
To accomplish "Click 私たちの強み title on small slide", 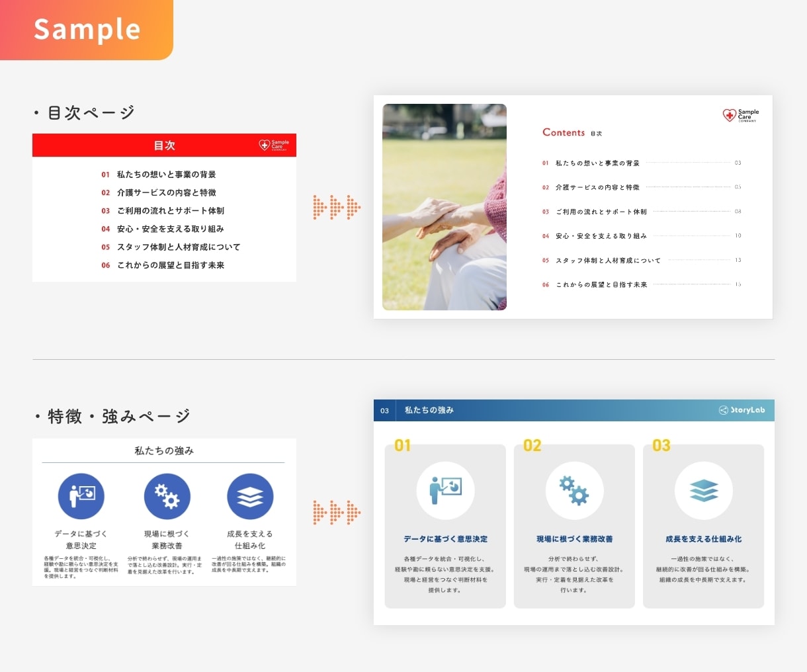I will point(164,451).
